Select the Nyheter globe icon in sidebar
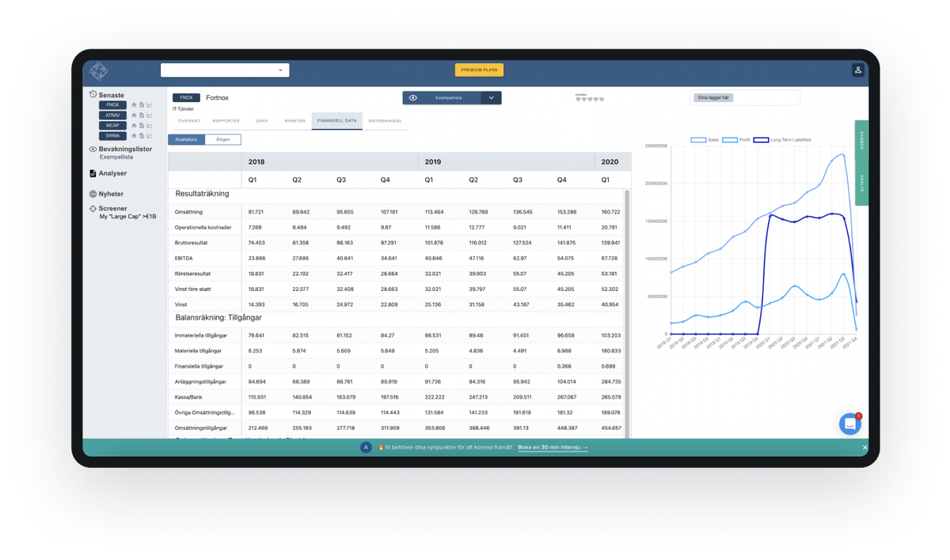Image resolution: width=950 pixels, height=560 pixels. pyautogui.click(x=93, y=192)
